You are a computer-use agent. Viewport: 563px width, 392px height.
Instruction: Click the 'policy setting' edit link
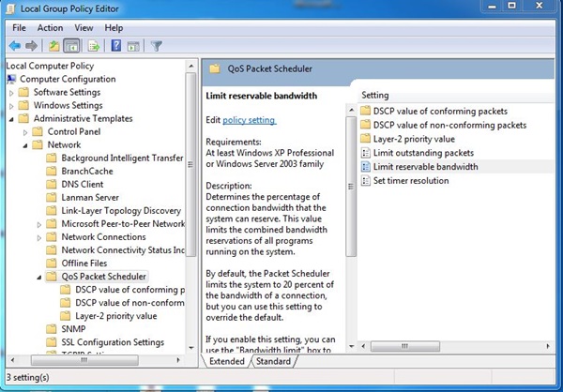coord(249,120)
